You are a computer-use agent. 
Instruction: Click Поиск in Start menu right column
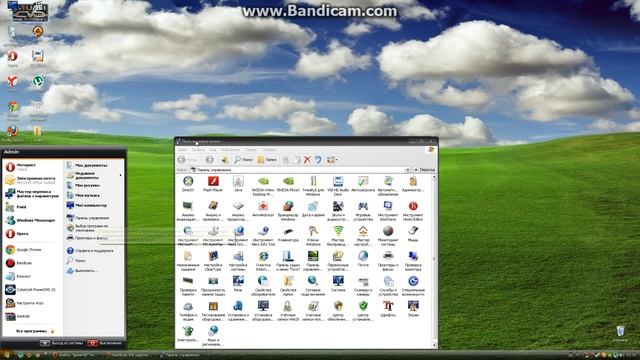tap(94, 260)
